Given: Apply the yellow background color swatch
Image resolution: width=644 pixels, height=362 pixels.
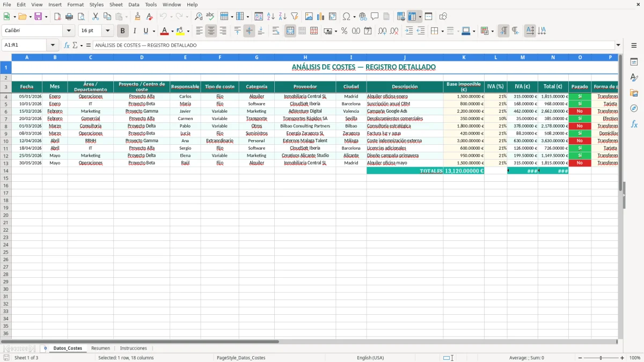Looking at the screenshot, I should click(180, 31).
